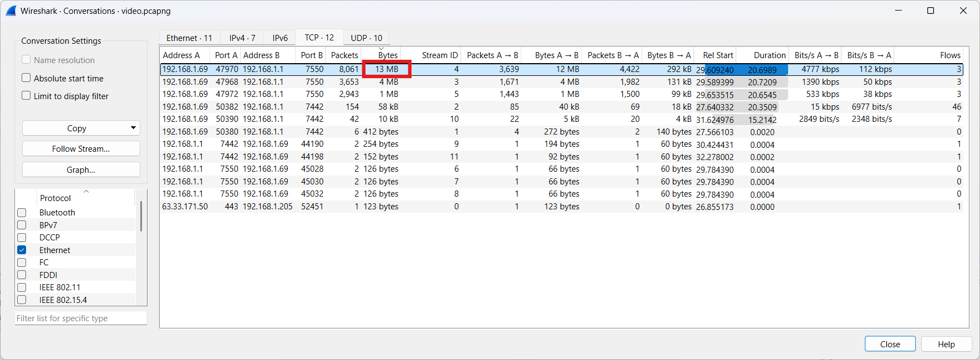
Task: Check the Bluetooth protocol checkbox
Action: [22, 213]
